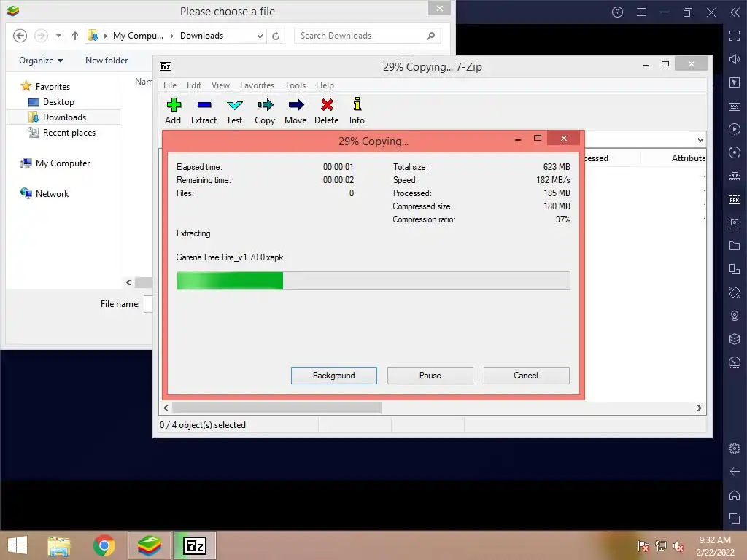Expand the 7-Zip path combo box
This screenshot has width=747, height=560.
700,139
